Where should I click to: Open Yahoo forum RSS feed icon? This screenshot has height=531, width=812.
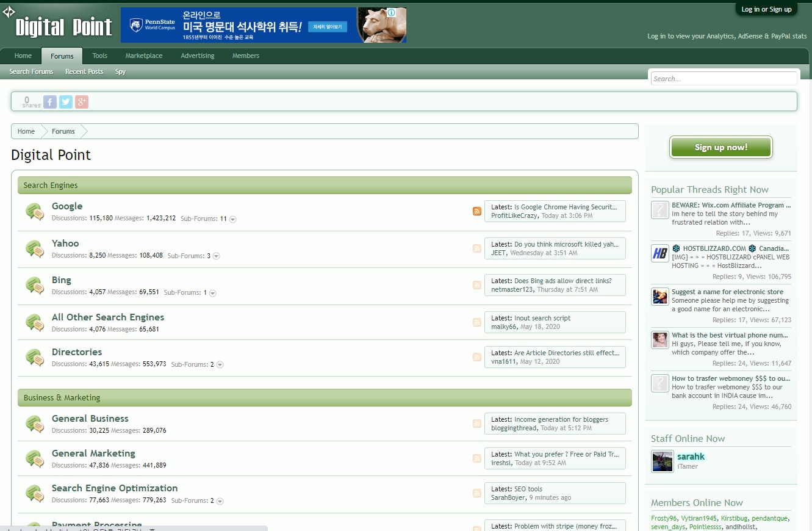[477, 248]
